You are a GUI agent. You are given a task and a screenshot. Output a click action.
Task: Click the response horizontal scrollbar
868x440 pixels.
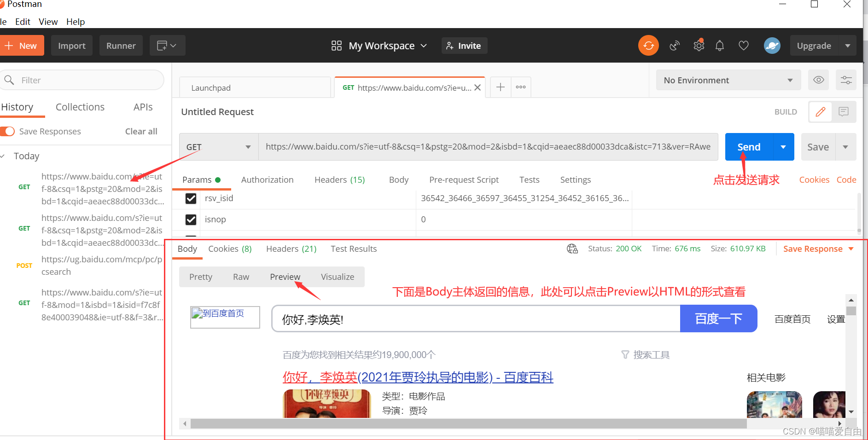(468, 423)
